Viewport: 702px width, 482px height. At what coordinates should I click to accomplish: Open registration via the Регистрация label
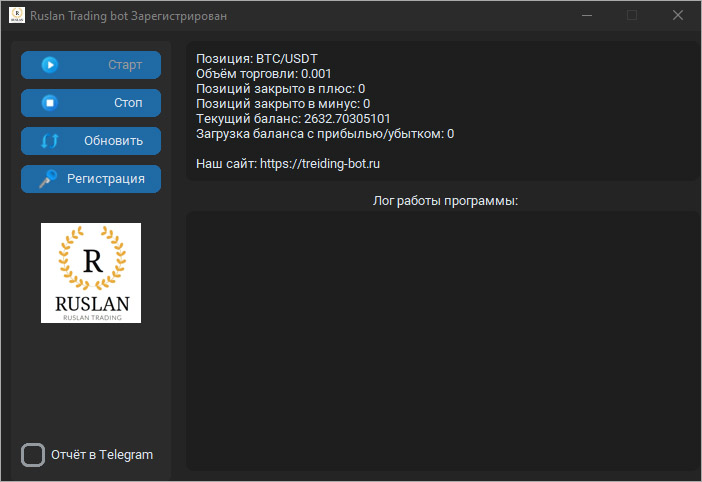coord(106,179)
